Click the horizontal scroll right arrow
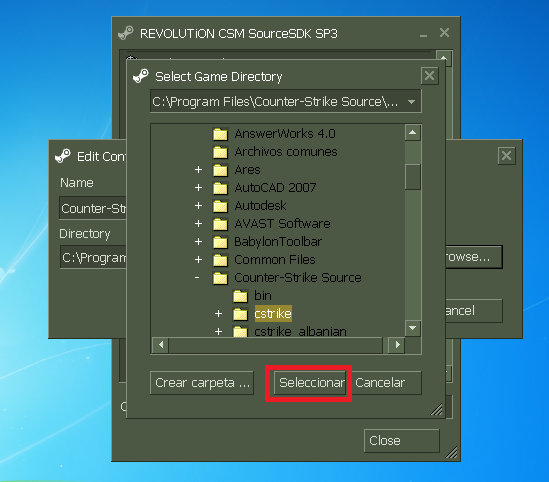The width and height of the screenshot is (549, 482). click(397, 345)
